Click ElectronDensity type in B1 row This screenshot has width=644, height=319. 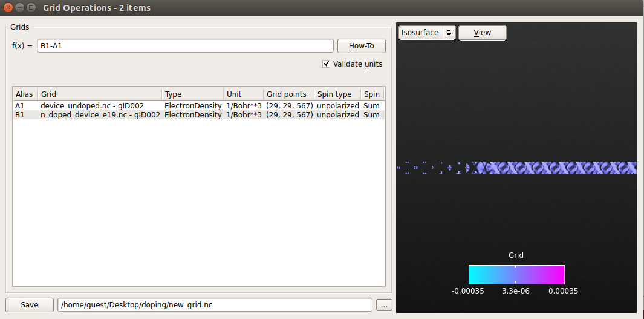pos(193,114)
